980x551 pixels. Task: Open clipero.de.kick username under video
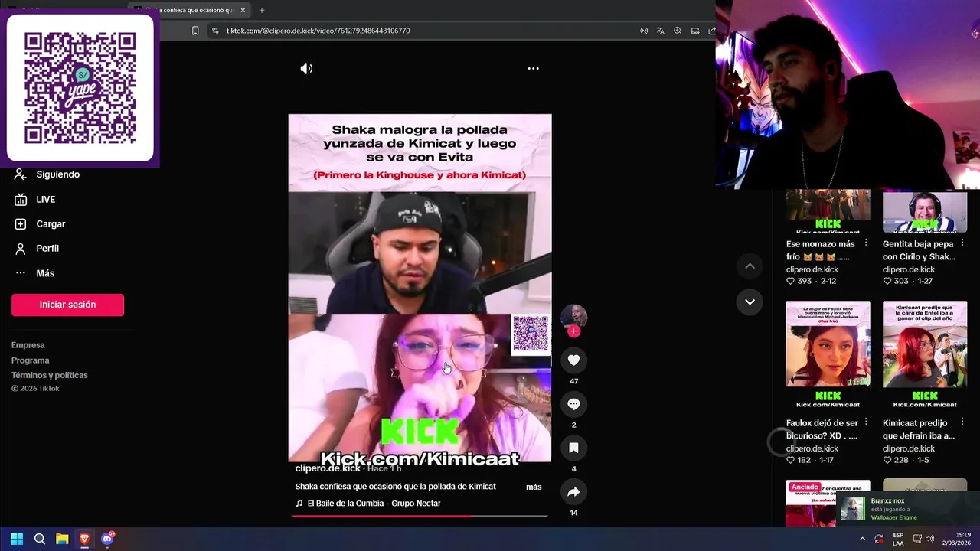(328, 468)
